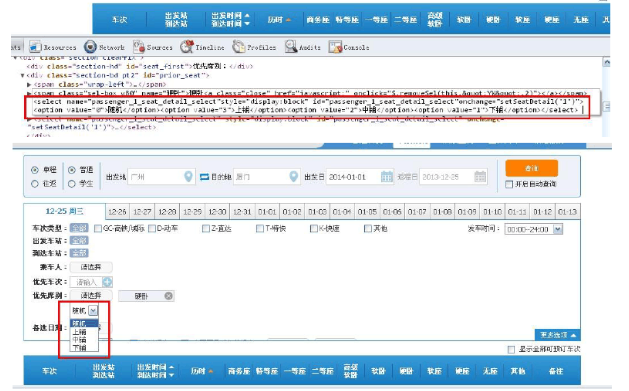Open the 随机 berth dropdown arrow
The width and height of the screenshot is (629, 391).
click(93, 310)
